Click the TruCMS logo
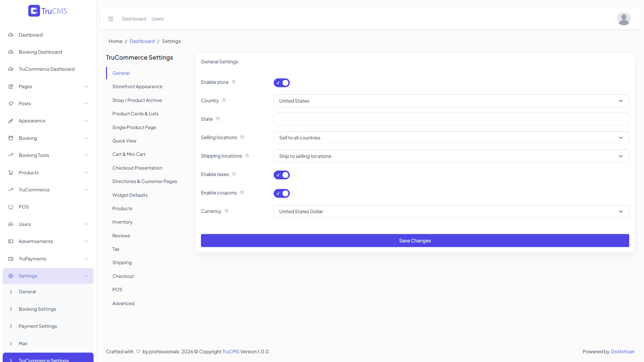This screenshot has height=362, width=644. (48, 11)
